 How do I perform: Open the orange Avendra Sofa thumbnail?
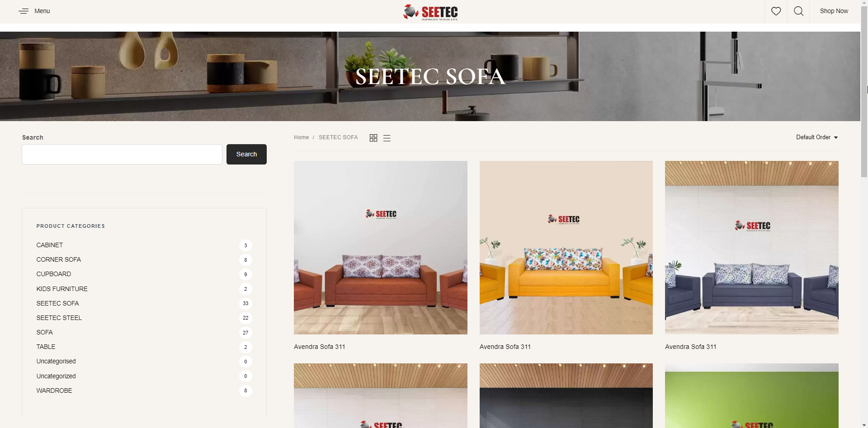[x=381, y=248]
